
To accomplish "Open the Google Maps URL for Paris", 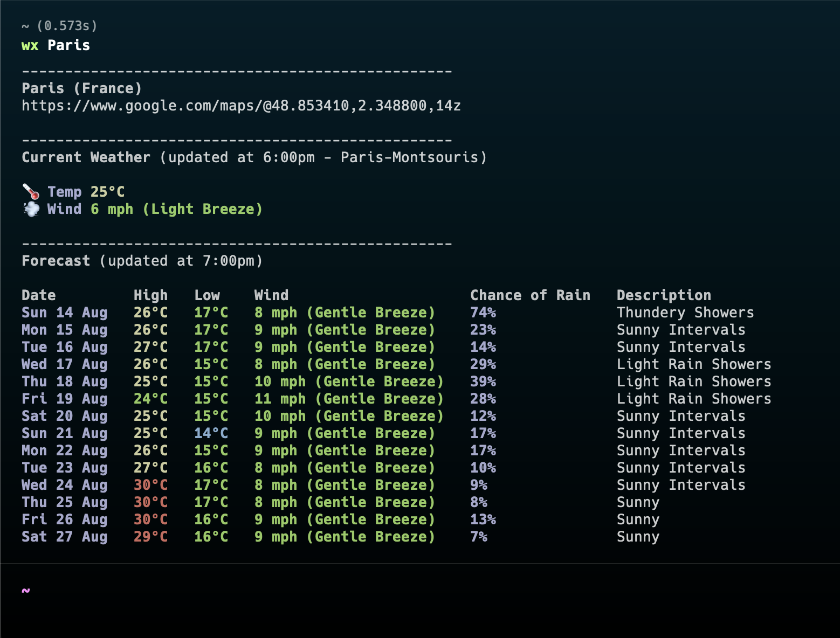I will 241,106.
